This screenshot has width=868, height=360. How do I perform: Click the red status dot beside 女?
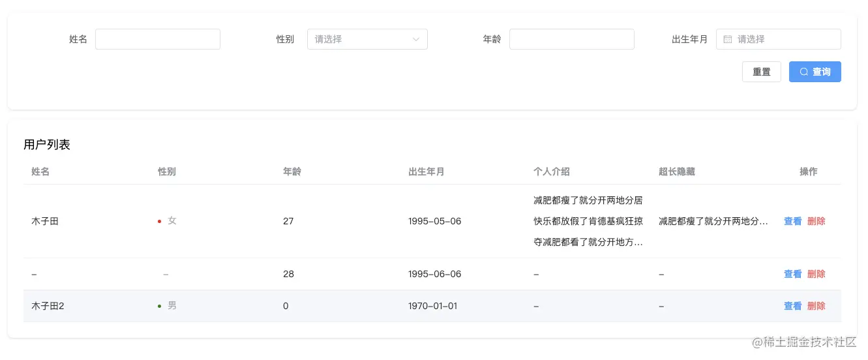(x=159, y=222)
